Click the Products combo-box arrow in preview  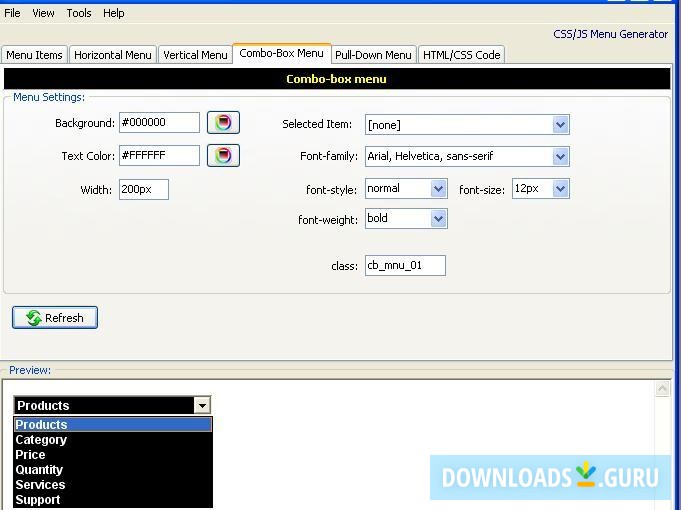point(202,406)
